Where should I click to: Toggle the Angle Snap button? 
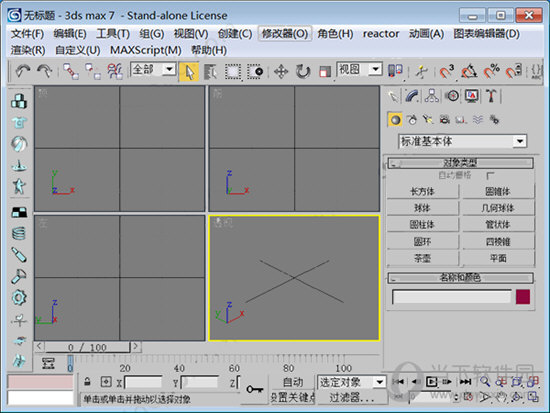469,71
